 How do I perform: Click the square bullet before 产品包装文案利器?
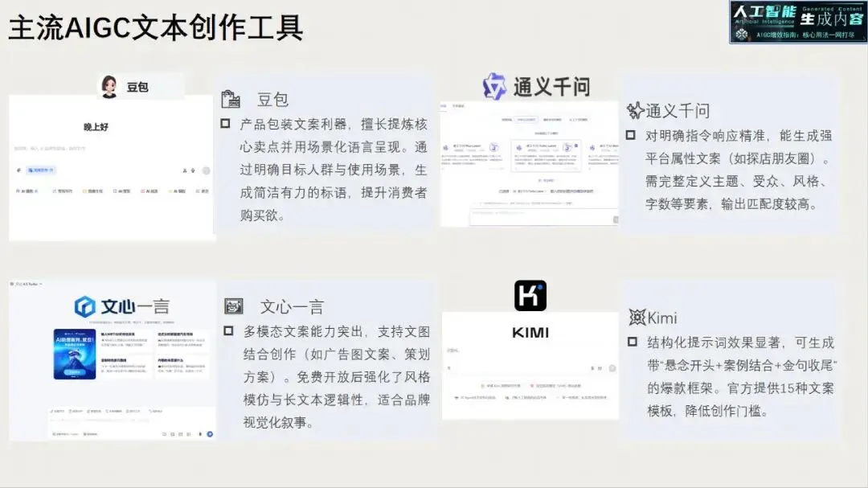tap(225, 124)
